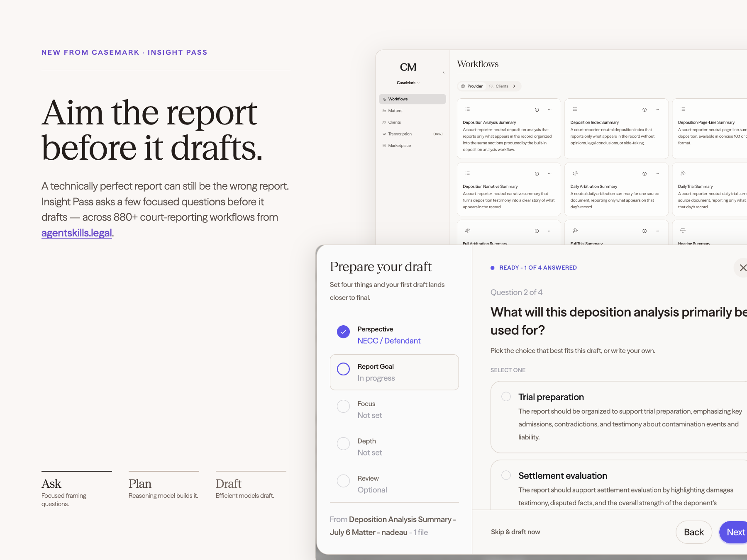Click the Deposition Analysis Summary source file line
The image size is (747, 560).
[x=393, y=526]
